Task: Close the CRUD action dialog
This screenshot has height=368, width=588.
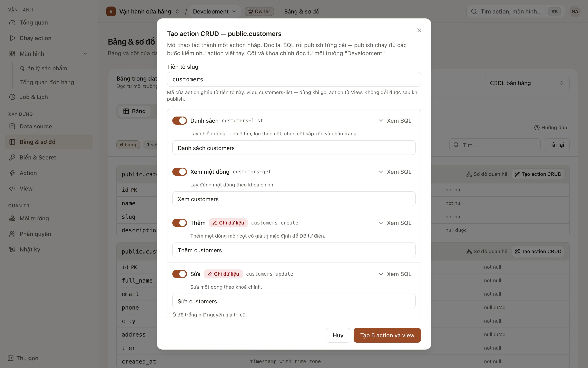Action: [419, 30]
